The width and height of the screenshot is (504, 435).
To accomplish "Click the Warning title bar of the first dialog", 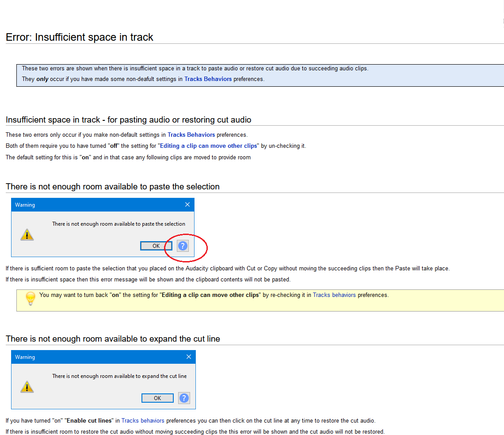I will click(88, 204).
